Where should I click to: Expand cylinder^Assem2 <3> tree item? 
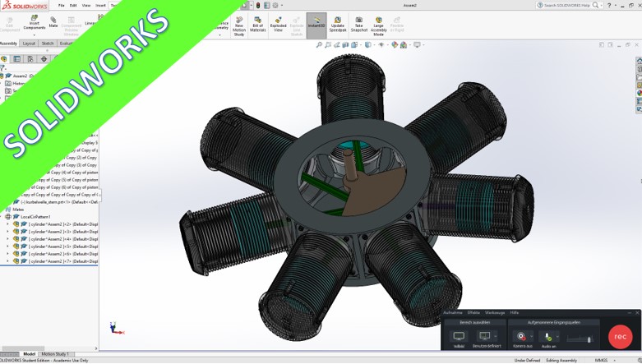pyautogui.click(x=7, y=232)
